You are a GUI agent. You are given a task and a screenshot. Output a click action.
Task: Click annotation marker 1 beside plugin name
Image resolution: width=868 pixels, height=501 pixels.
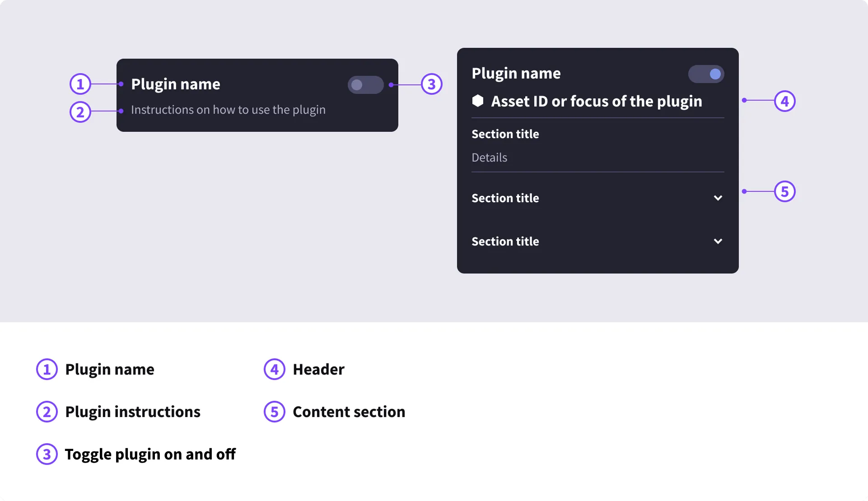click(x=80, y=84)
